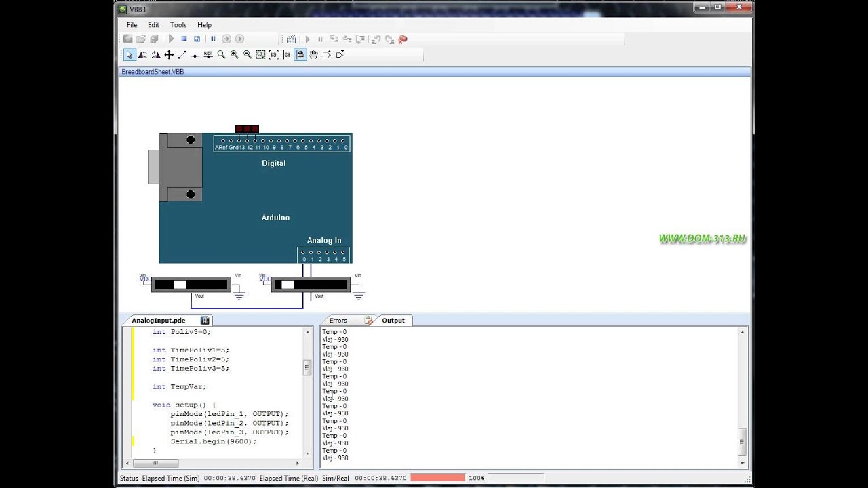Stop the simulation with the square Stop icon
The width and height of the screenshot is (868, 488).
[x=184, y=39]
